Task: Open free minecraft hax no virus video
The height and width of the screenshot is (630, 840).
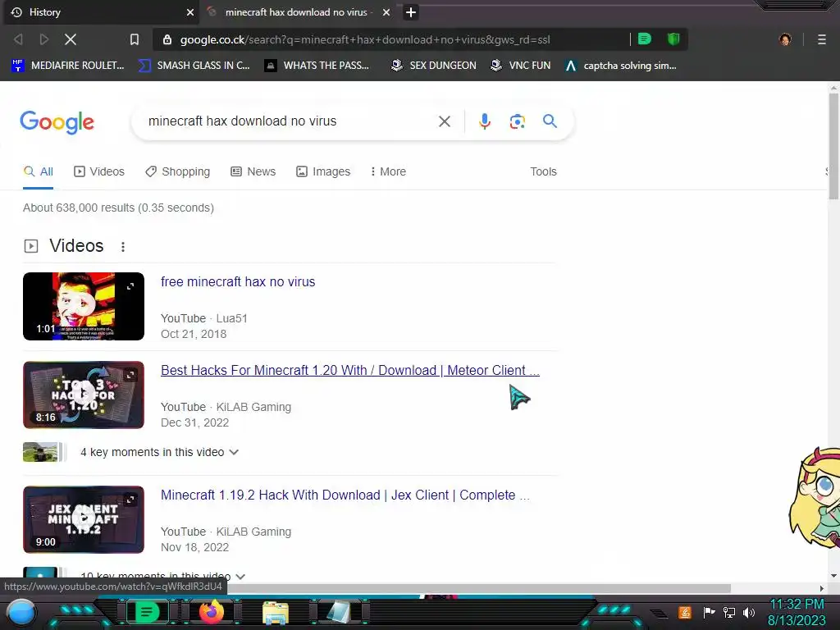Action: [x=238, y=282]
